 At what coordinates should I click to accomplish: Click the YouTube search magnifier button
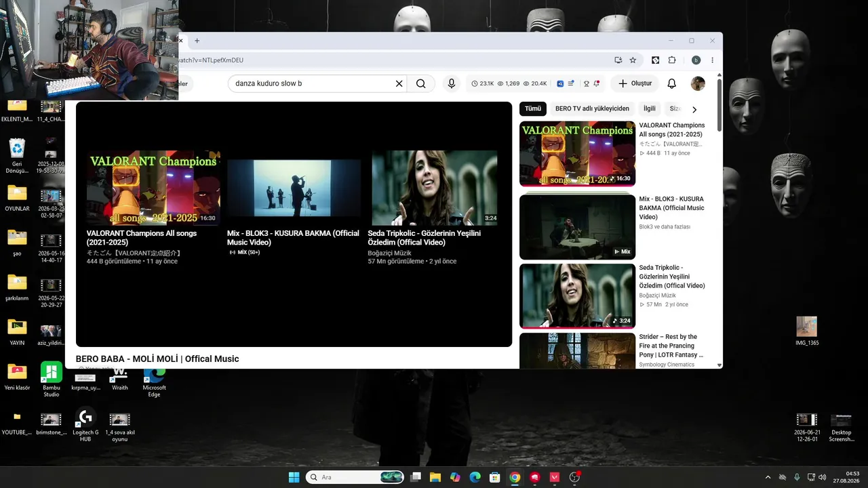pos(421,83)
